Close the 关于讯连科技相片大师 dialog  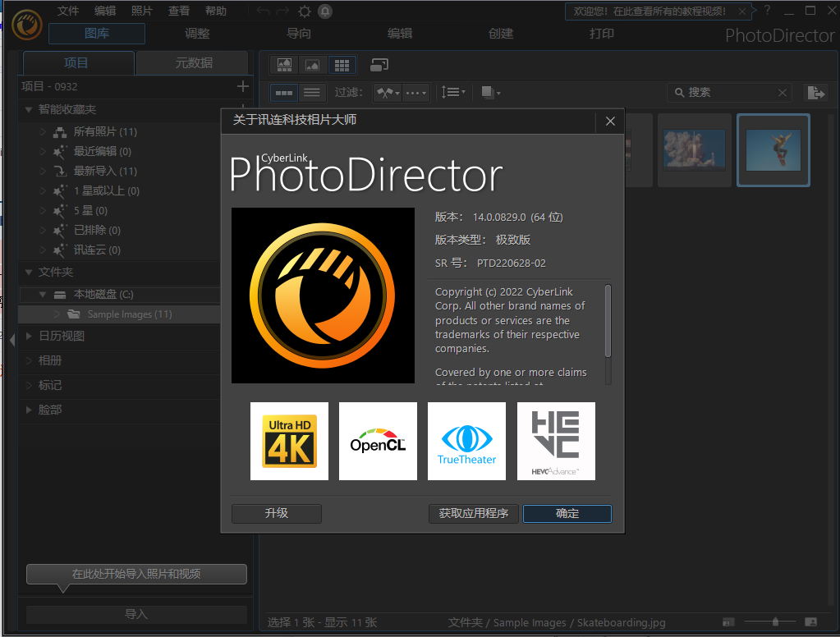tap(610, 121)
